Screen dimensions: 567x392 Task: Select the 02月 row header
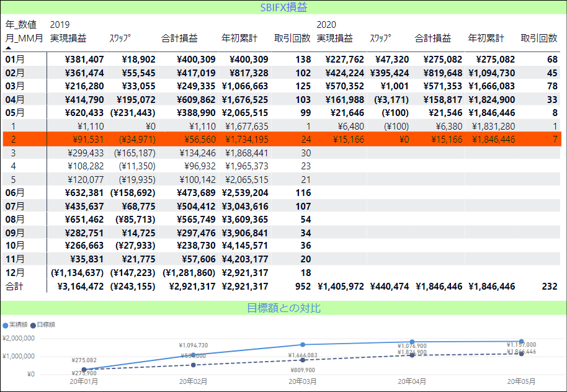point(15,73)
